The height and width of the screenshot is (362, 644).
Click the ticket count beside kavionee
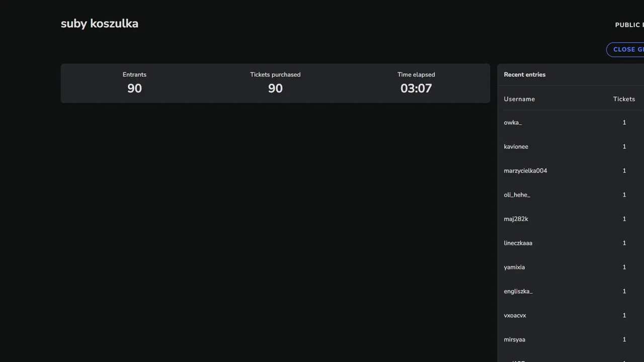(624, 147)
